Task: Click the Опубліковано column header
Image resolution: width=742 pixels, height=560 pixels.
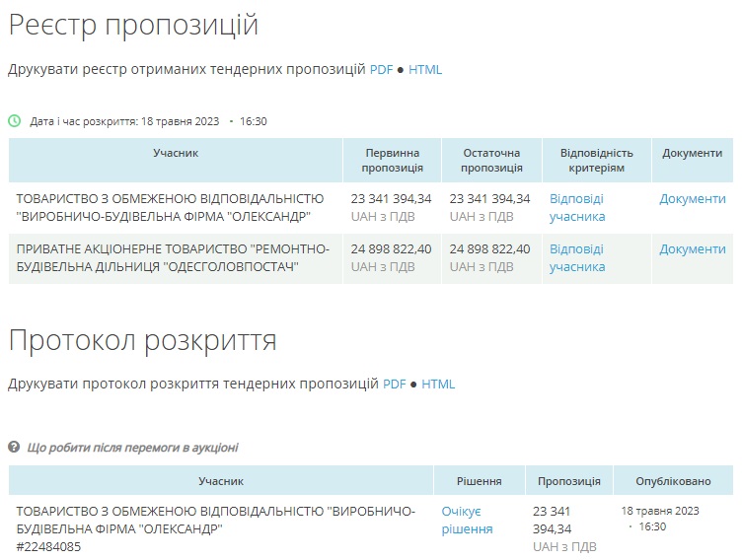Action: point(675,481)
